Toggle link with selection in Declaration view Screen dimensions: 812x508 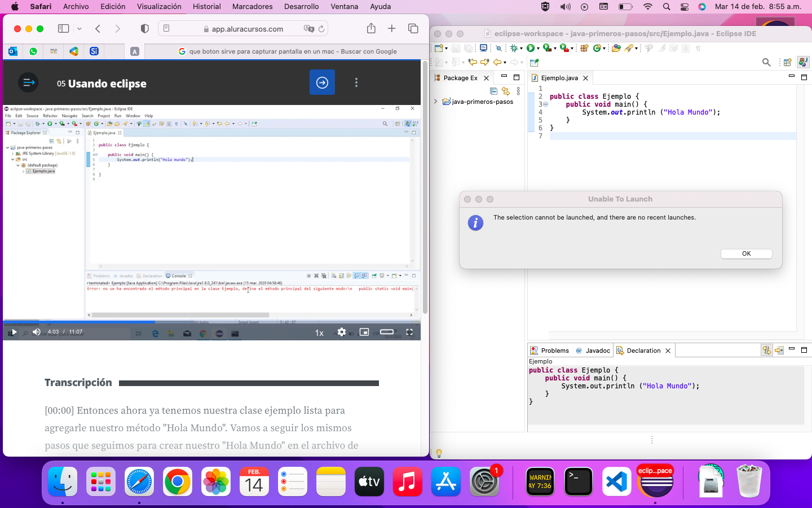tap(766, 350)
